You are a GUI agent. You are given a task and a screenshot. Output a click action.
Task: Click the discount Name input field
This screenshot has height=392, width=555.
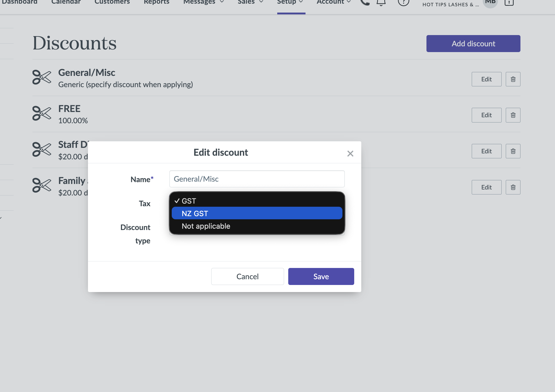(x=257, y=179)
